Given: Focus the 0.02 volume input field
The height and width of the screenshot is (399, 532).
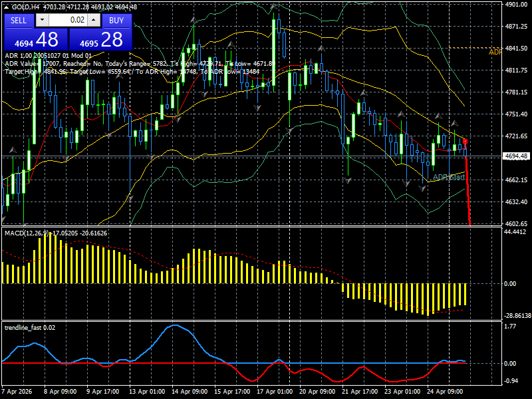Looking at the screenshot, I should pyautogui.click(x=68, y=20).
